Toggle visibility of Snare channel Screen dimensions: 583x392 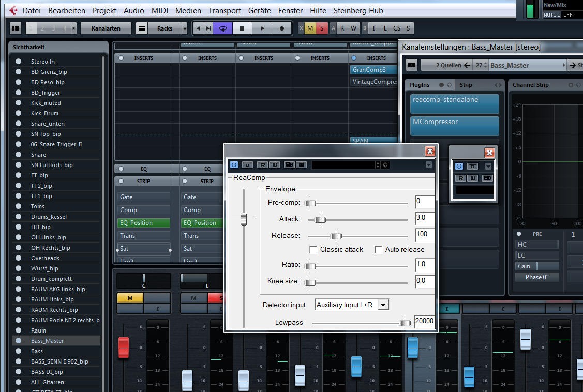pos(18,154)
